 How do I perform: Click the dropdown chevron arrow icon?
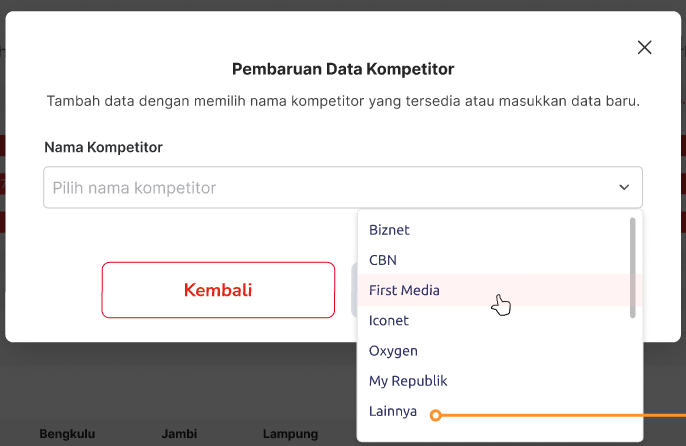tap(624, 187)
